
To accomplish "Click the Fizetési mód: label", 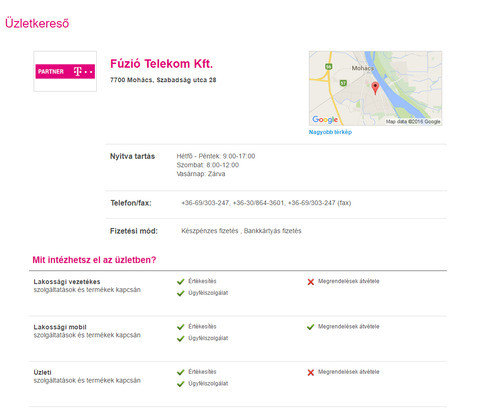I will click(x=134, y=231).
